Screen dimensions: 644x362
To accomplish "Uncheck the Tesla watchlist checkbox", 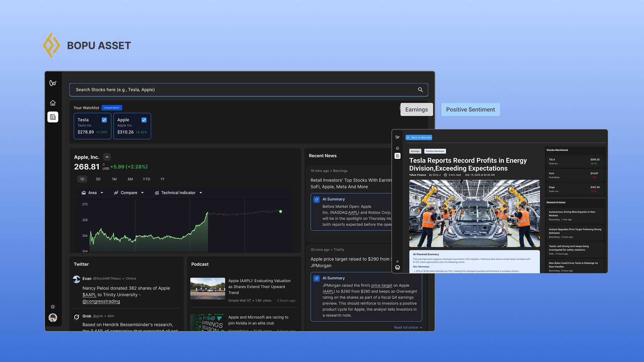I will pos(104,120).
